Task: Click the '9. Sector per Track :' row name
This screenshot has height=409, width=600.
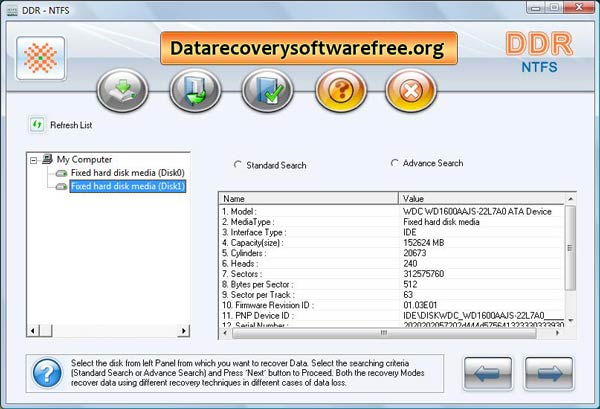Action: click(258, 295)
